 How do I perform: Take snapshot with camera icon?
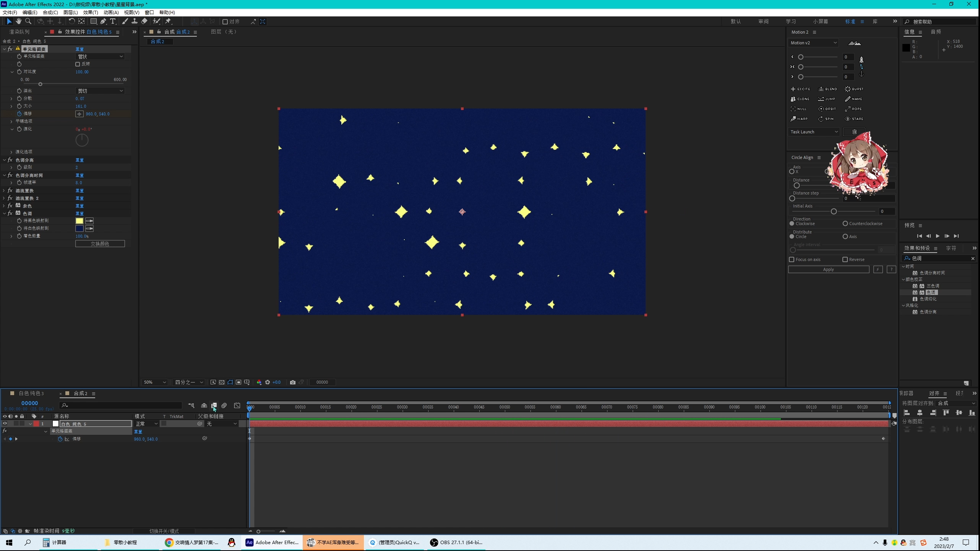(x=293, y=382)
